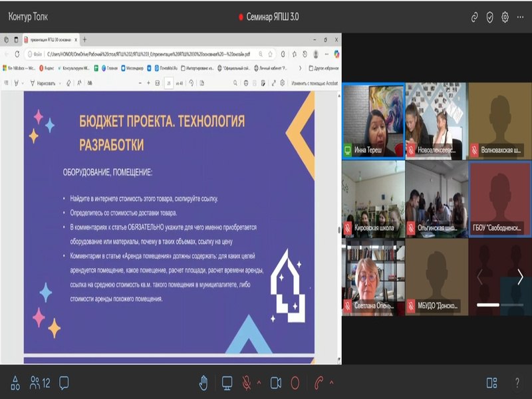The width and height of the screenshot is (532, 399).
Task: Expand highlight tool color dropdown
Action: point(23,83)
